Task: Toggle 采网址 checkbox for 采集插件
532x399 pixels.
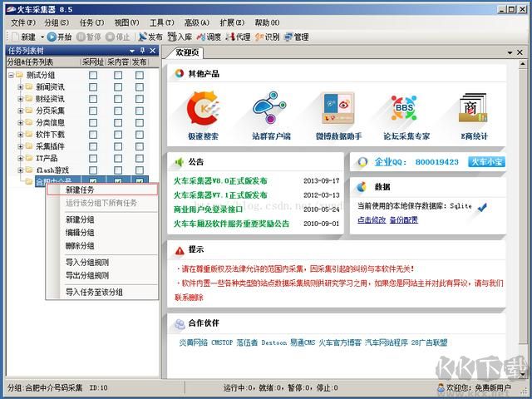Action: pyautogui.click(x=93, y=146)
